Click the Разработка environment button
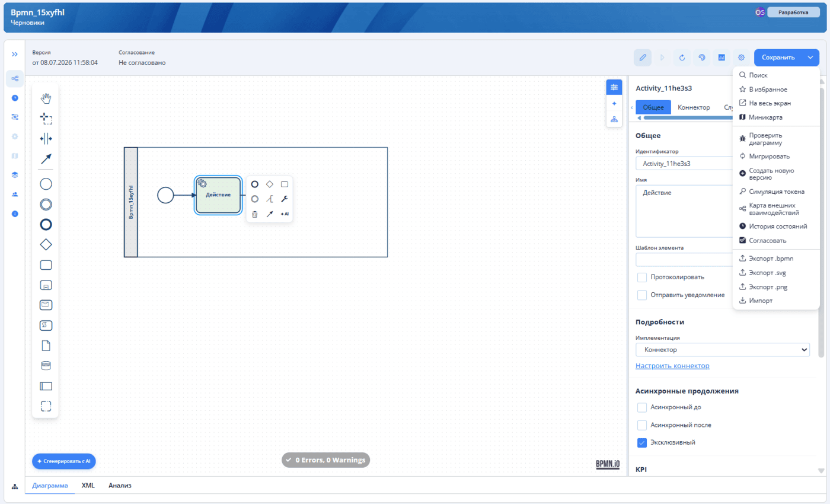The height and width of the screenshot is (504, 830). [x=793, y=12]
